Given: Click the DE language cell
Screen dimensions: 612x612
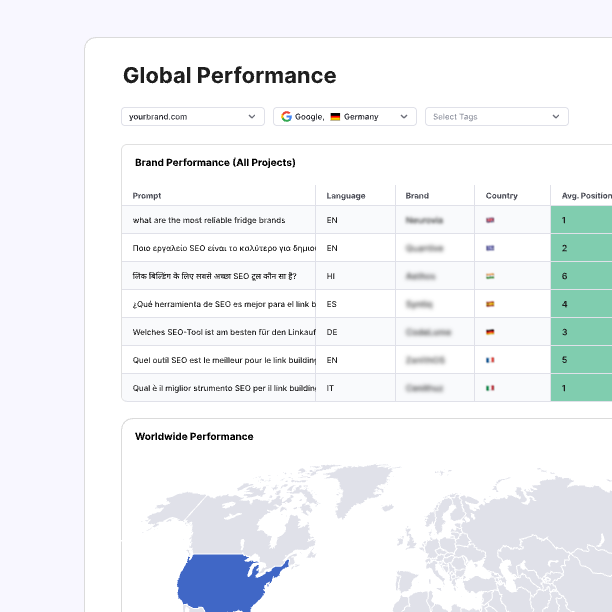Looking at the screenshot, I should pyautogui.click(x=332, y=332).
